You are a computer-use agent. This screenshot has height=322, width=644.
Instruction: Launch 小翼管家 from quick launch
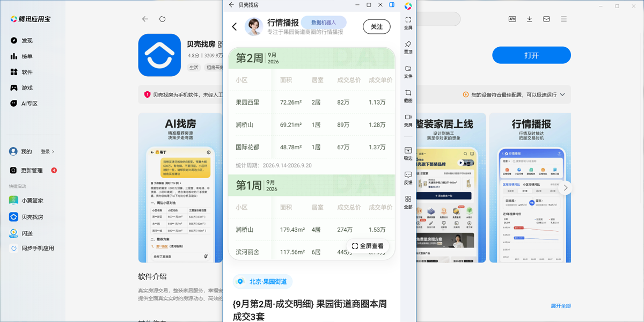click(x=27, y=201)
